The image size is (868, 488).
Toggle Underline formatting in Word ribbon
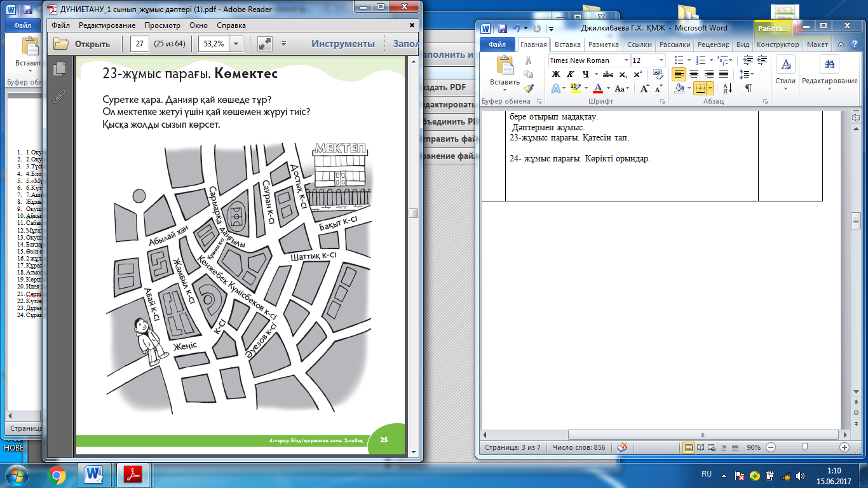coord(585,74)
